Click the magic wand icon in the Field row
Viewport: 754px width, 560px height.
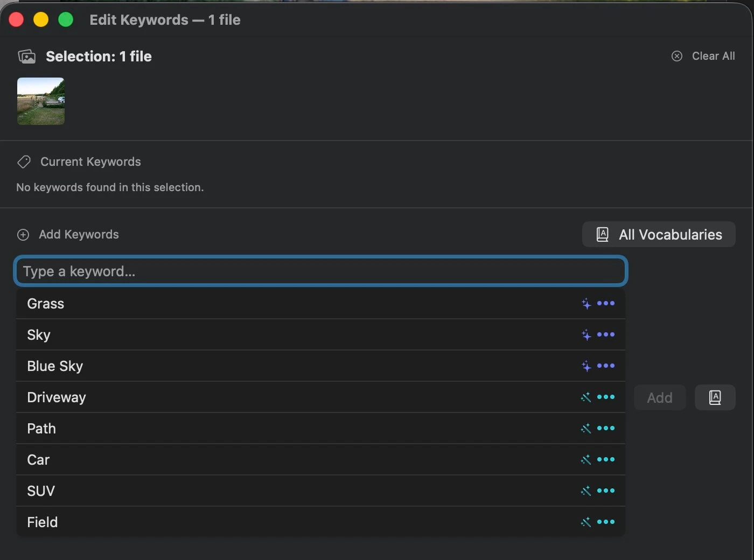586,522
